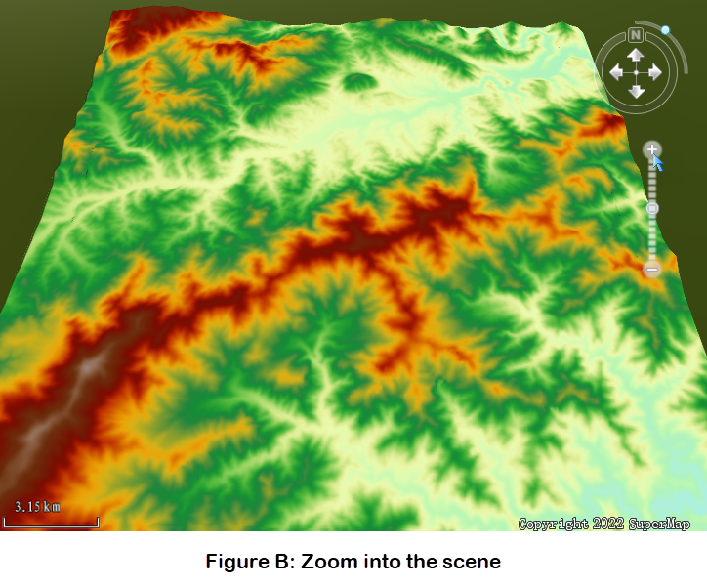The image size is (707, 588).
Task: Zoom out with the minus button
Action: pos(652,268)
